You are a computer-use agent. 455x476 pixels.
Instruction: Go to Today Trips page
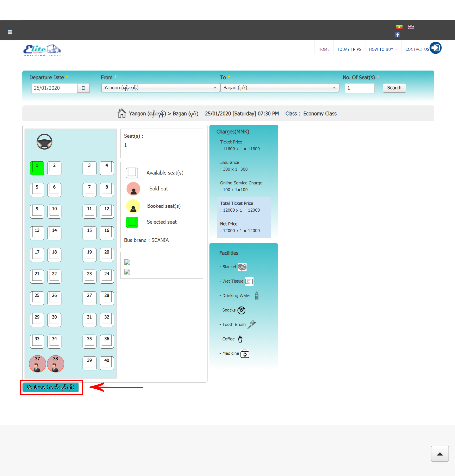click(x=349, y=50)
